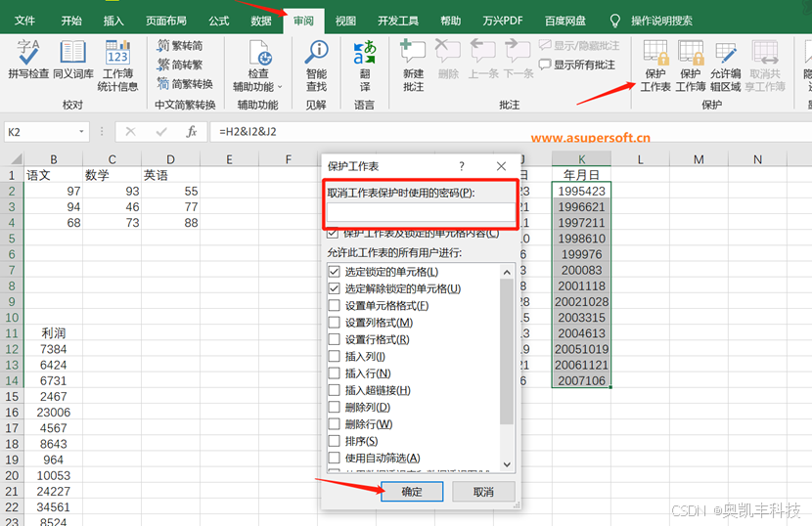Switch to the 开发工具 tab

[398, 21]
